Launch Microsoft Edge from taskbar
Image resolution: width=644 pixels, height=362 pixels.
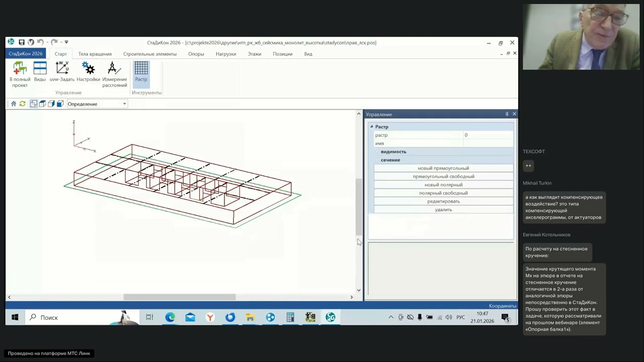click(x=170, y=317)
